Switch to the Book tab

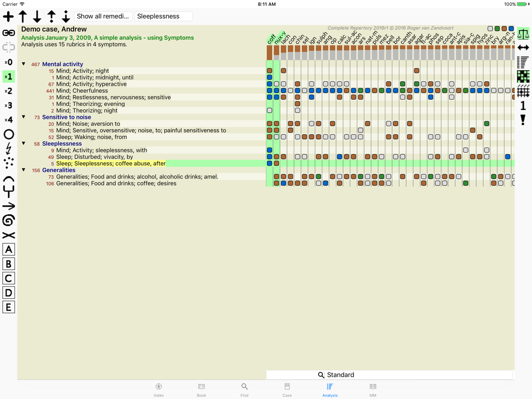201,390
